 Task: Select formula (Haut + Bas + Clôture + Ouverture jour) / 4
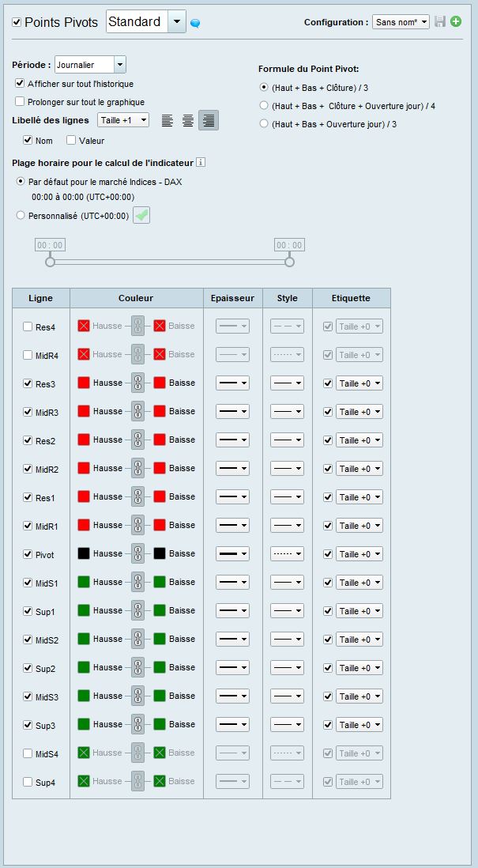click(x=264, y=105)
